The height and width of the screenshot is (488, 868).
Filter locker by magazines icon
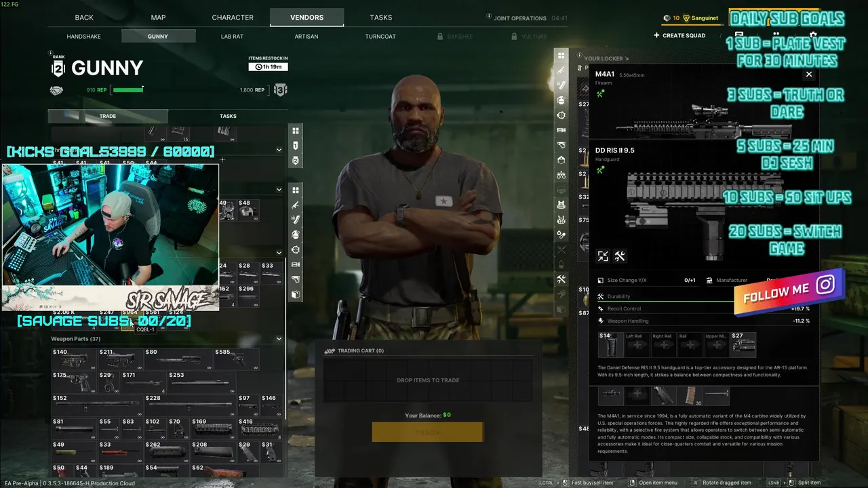[x=561, y=130]
